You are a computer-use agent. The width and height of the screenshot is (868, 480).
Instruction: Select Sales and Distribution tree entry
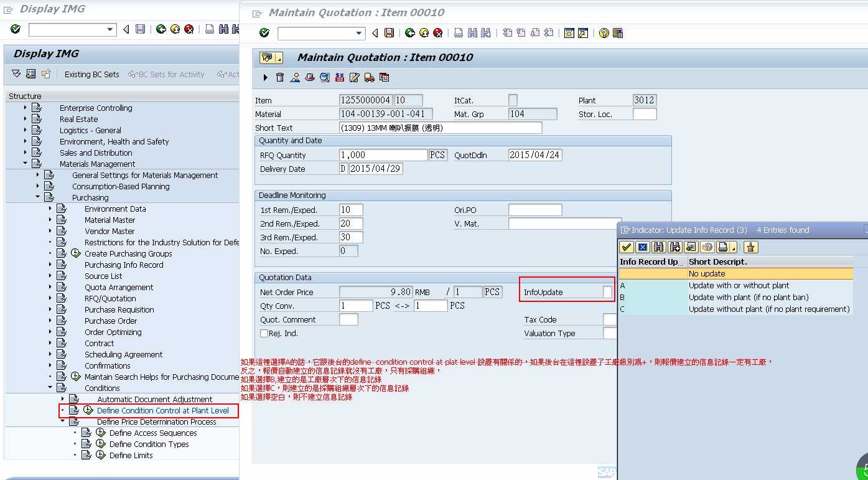tap(96, 153)
